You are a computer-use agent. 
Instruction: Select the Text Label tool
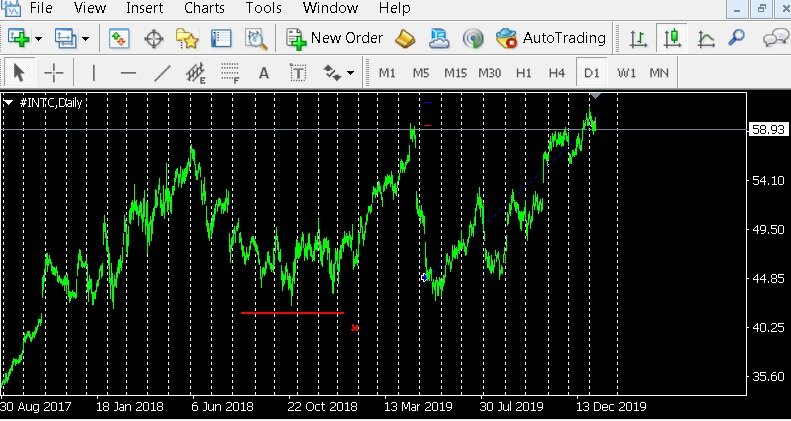tap(298, 73)
